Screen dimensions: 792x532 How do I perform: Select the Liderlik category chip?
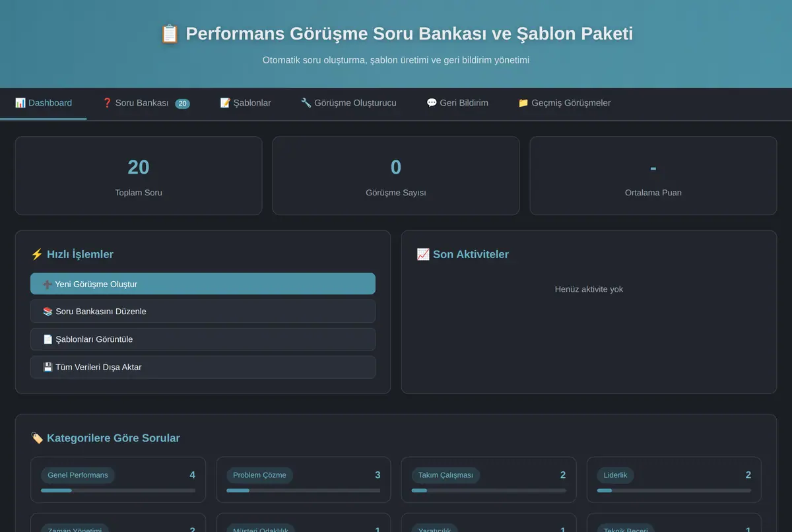pos(616,475)
